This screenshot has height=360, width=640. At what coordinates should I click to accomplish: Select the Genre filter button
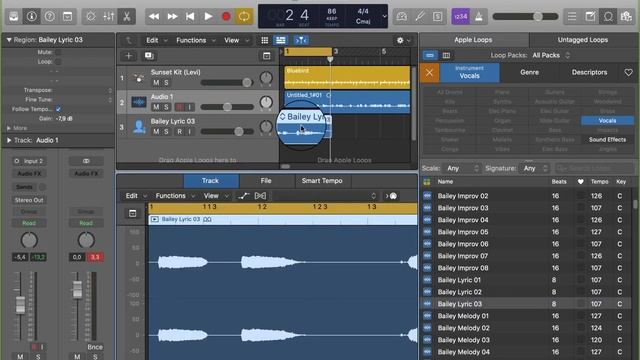coord(529,72)
